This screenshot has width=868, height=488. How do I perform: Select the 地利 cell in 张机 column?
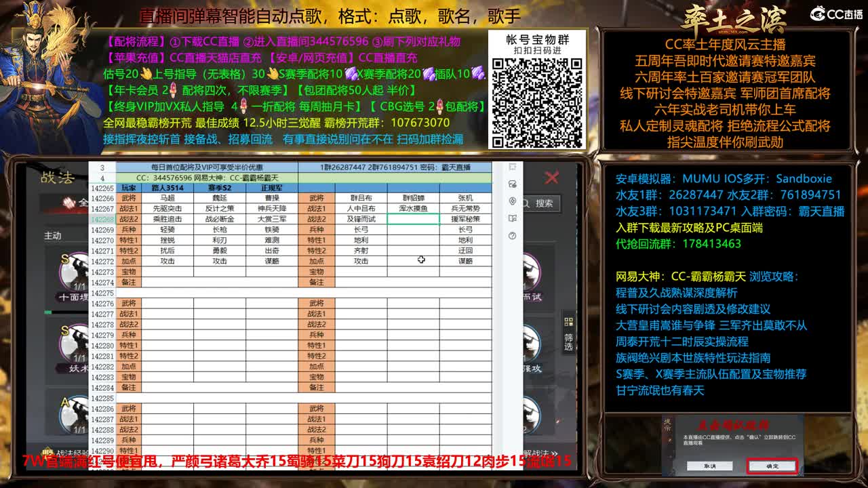[x=465, y=240]
